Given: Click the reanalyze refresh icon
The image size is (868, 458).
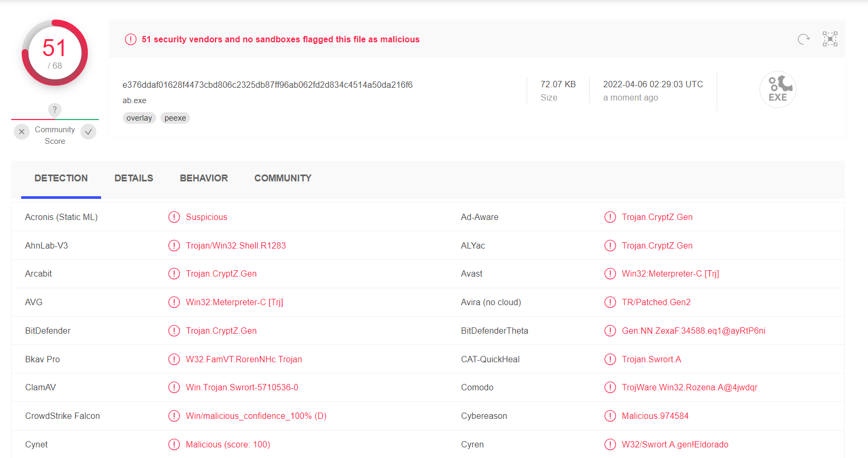Looking at the screenshot, I should coord(803,39).
